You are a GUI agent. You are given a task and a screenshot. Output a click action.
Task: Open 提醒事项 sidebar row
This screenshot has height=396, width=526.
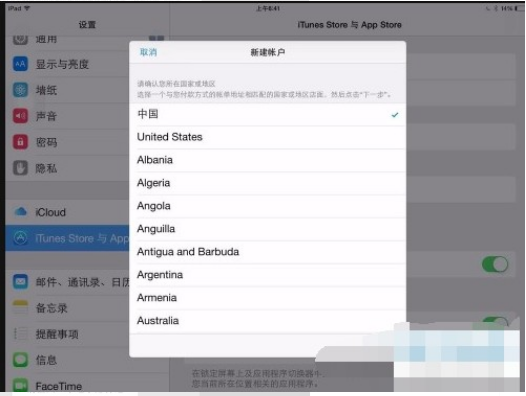pos(67,334)
